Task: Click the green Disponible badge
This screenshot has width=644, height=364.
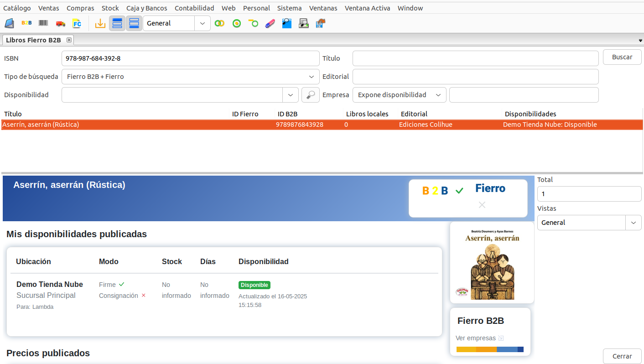Action: tap(254, 285)
